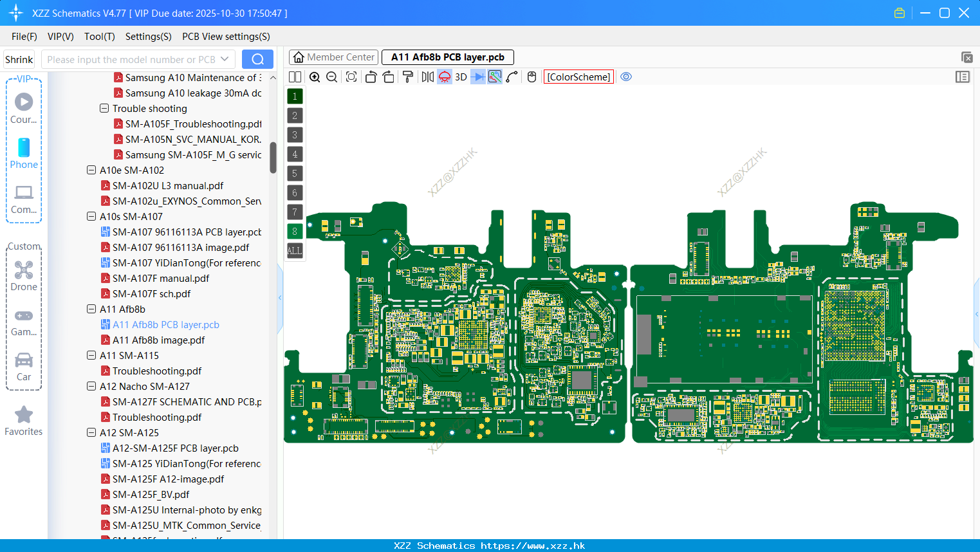Open Tool(T) menu
Viewport: 980px width, 552px height.
click(x=100, y=37)
